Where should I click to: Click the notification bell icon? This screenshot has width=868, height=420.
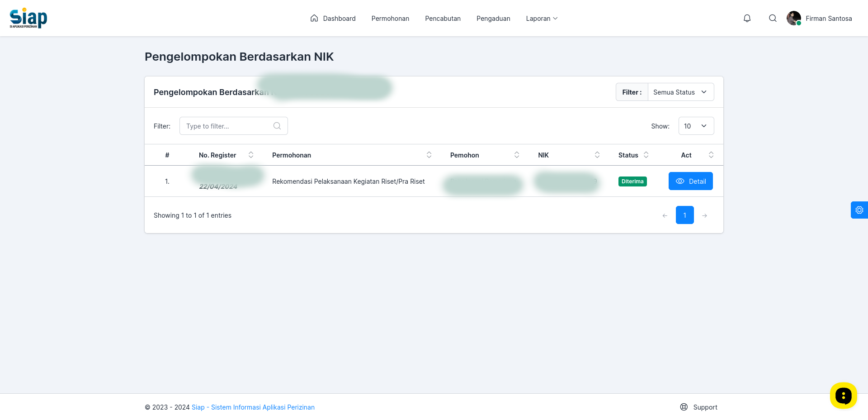click(x=747, y=18)
